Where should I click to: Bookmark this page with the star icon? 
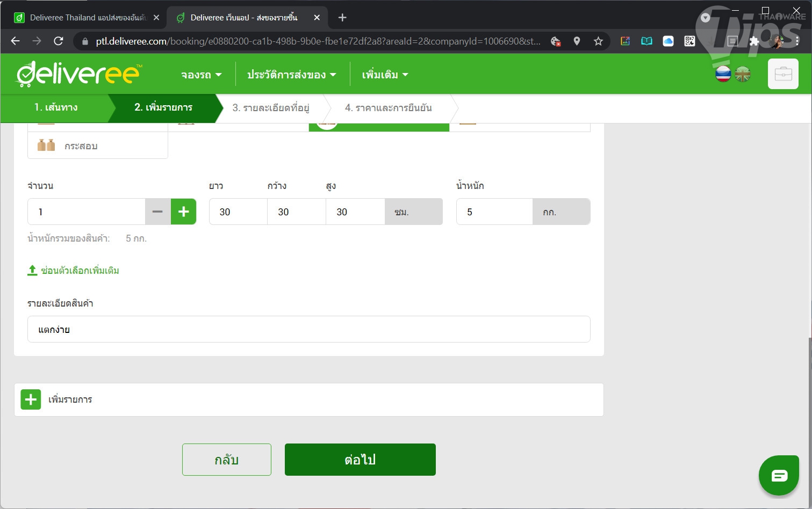coord(598,41)
